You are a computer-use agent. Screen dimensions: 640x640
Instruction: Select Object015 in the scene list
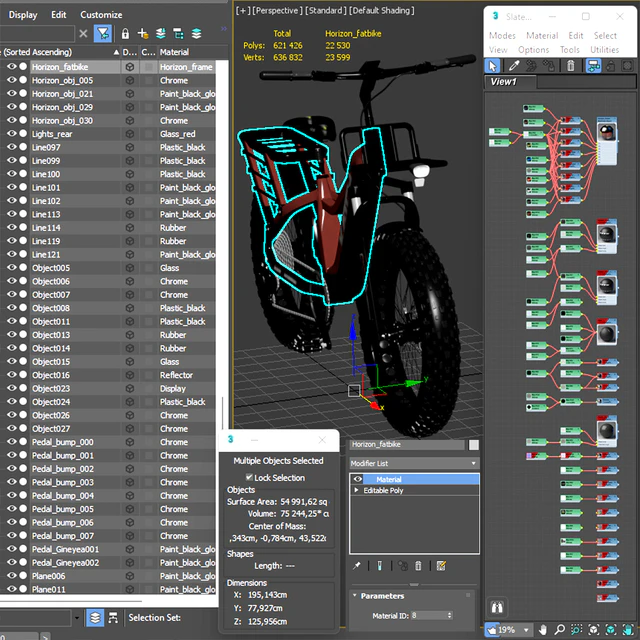pos(51,362)
